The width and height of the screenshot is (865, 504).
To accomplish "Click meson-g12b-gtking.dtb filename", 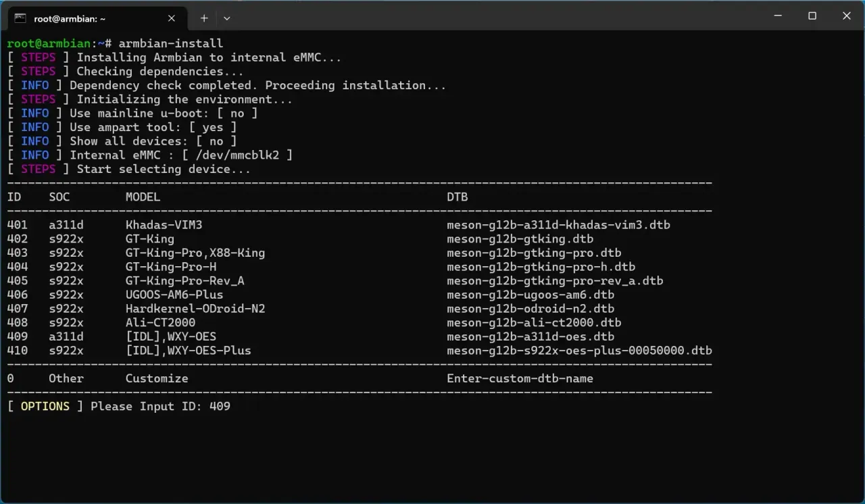I will point(520,239).
